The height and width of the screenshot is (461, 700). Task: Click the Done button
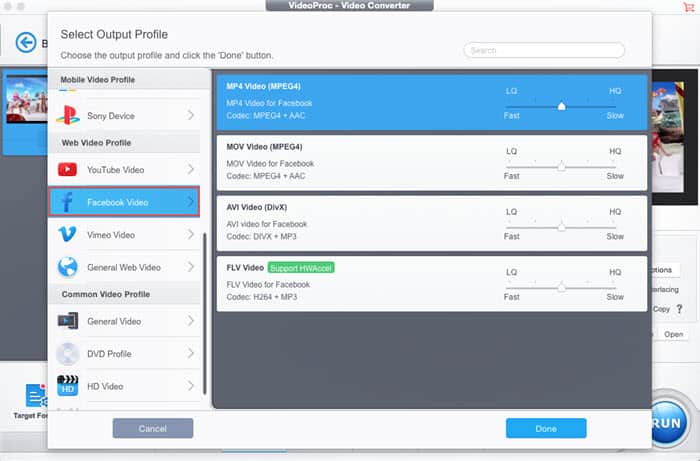[x=546, y=428]
